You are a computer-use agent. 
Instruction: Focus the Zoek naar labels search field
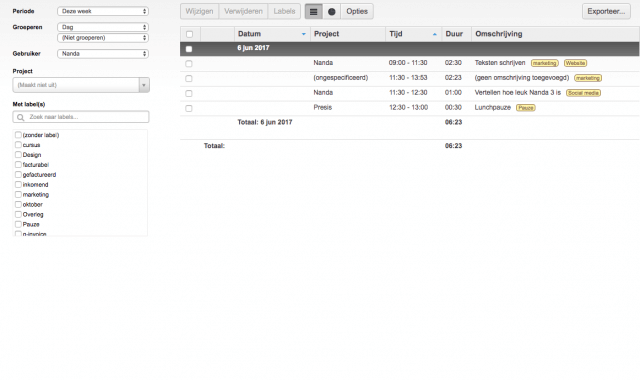81,117
